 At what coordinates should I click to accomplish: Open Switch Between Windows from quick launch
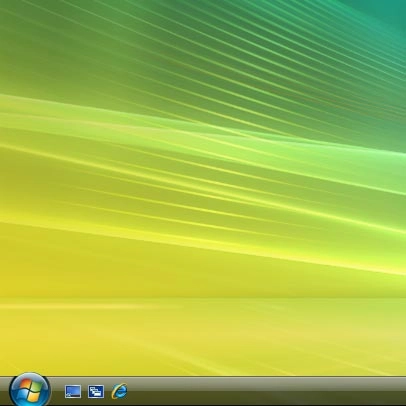[x=96, y=392]
